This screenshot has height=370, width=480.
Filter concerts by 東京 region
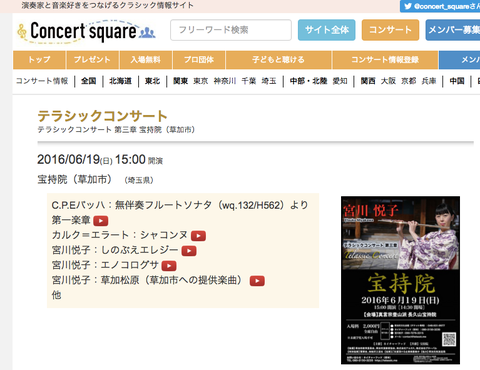(201, 81)
